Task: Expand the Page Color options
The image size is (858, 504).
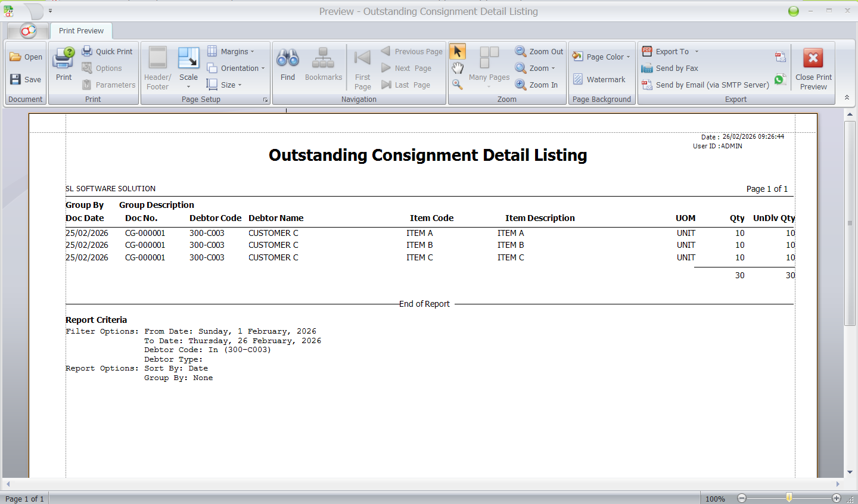Action: tap(602, 57)
